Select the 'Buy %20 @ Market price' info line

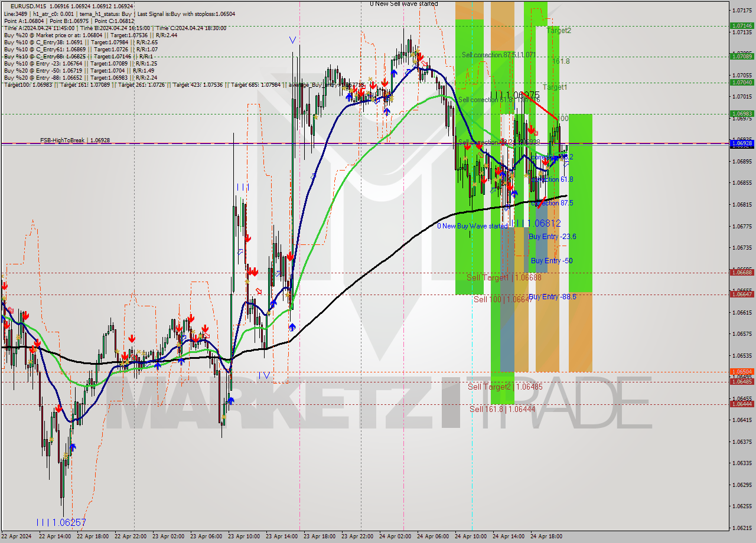coord(90,35)
